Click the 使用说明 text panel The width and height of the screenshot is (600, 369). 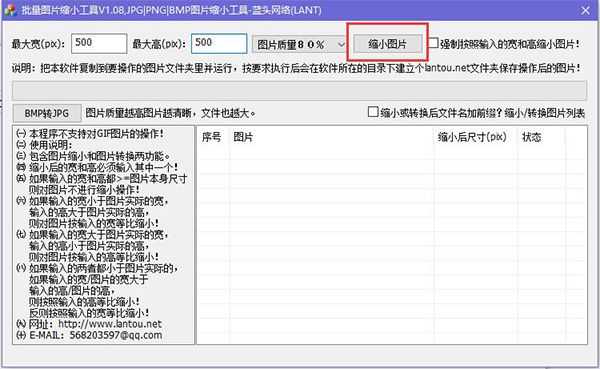(103, 235)
